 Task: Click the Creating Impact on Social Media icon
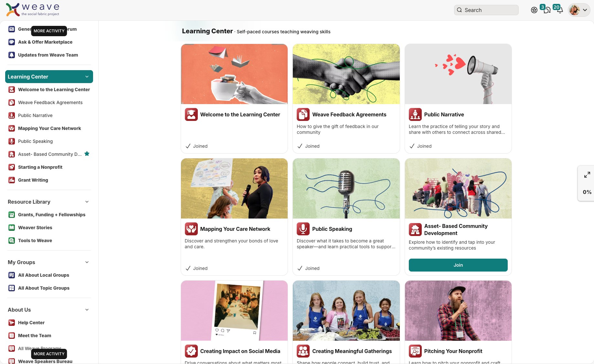coord(191,351)
